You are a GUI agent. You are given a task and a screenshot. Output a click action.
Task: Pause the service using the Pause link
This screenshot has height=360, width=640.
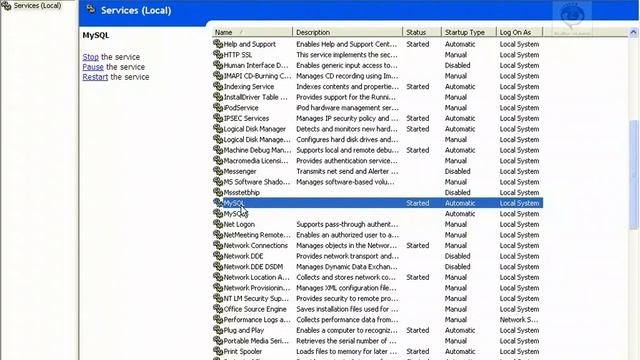[93, 67]
